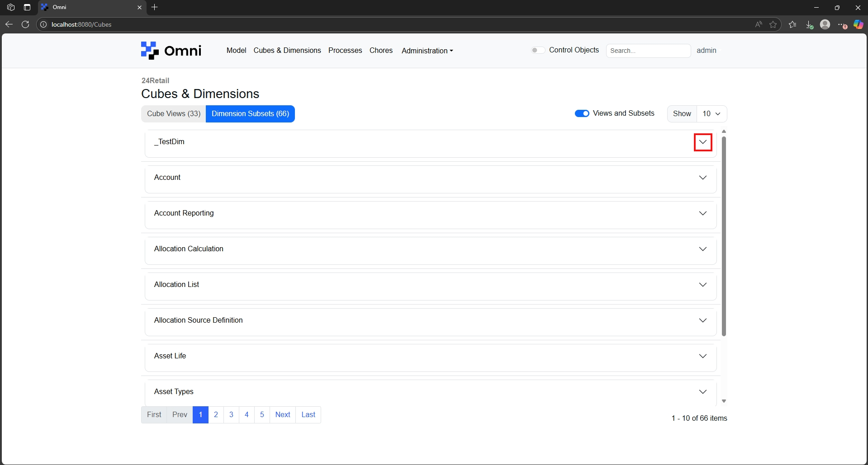Expand Allocation Source Definition row
This screenshot has width=868, height=465.
pos(703,320)
